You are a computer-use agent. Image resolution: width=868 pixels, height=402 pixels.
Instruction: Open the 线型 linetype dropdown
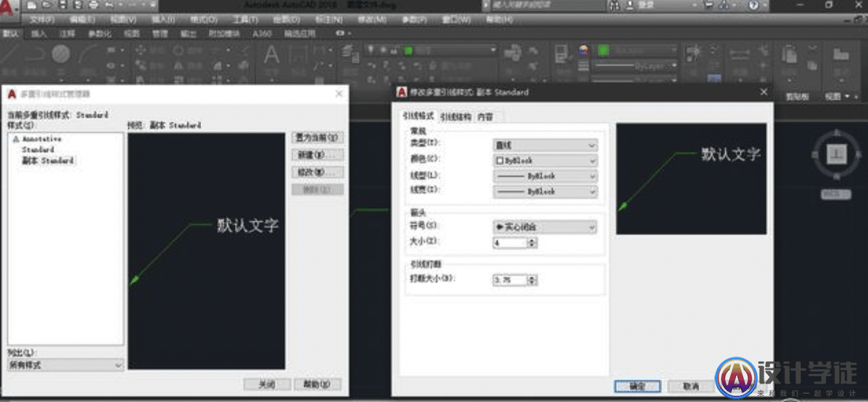545,176
